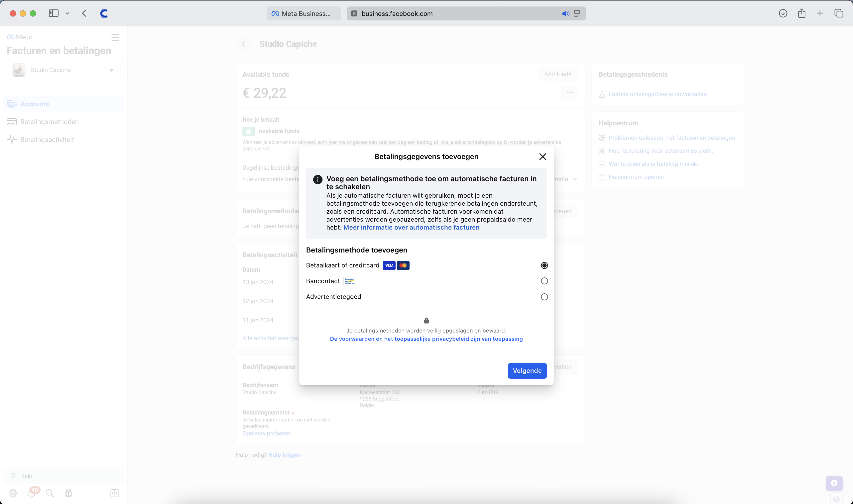Open Betalingsmethoden in the left navigation
Image resolution: width=853 pixels, height=504 pixels.
[x=64, y=122]
